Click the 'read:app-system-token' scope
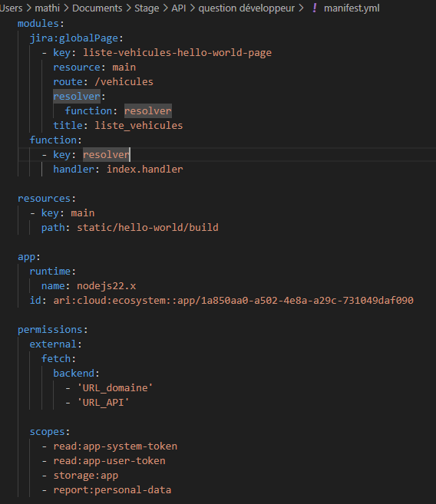This screenshot has height=504, width=436. pos(115,446)
